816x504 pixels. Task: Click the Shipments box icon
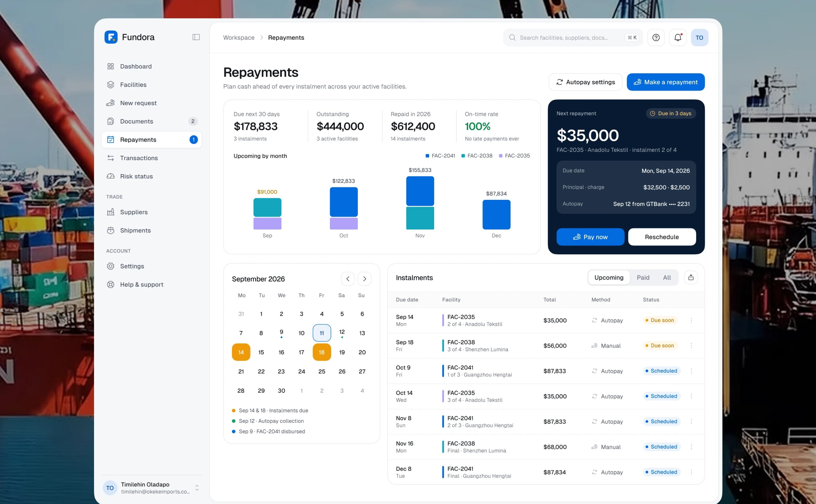111,230
